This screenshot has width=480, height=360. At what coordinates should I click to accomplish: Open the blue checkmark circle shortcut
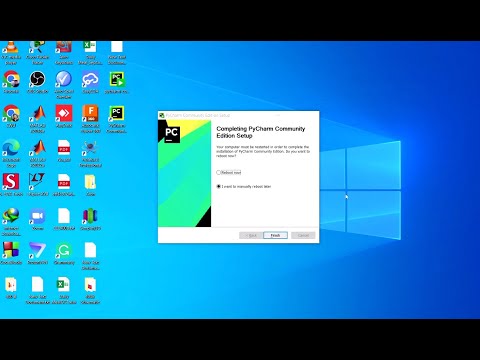point(64,85)
